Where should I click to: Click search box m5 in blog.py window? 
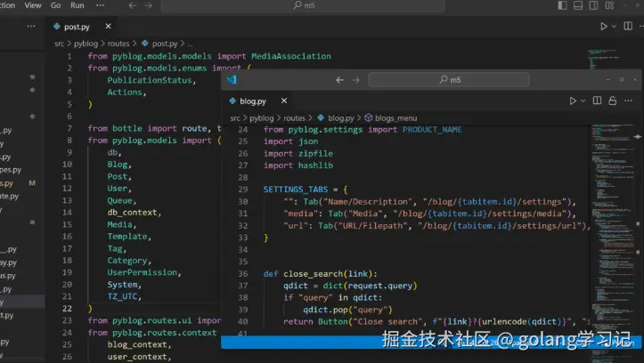[449, 79]
